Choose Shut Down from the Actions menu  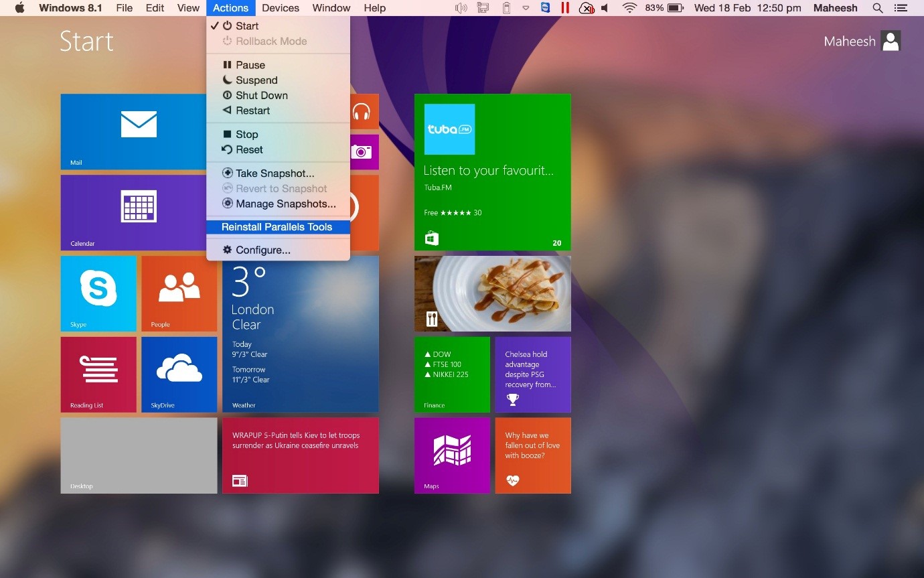pos(278,95)
